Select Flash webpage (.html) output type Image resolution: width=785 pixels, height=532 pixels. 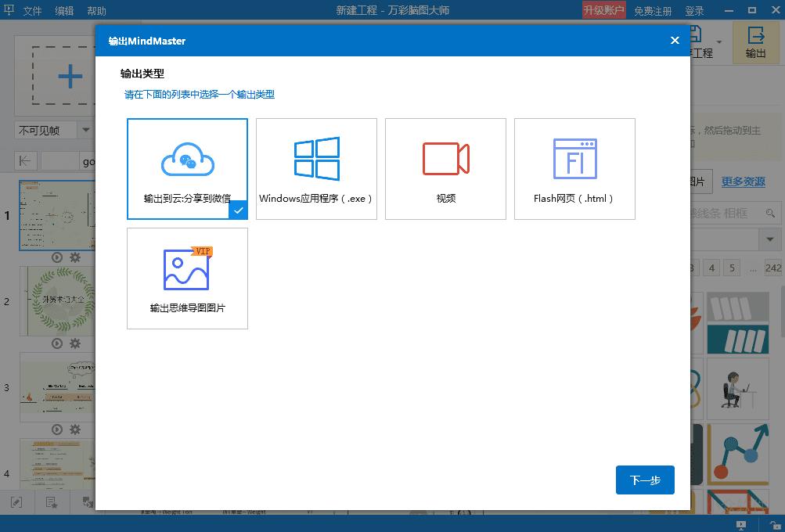point(574,169)
